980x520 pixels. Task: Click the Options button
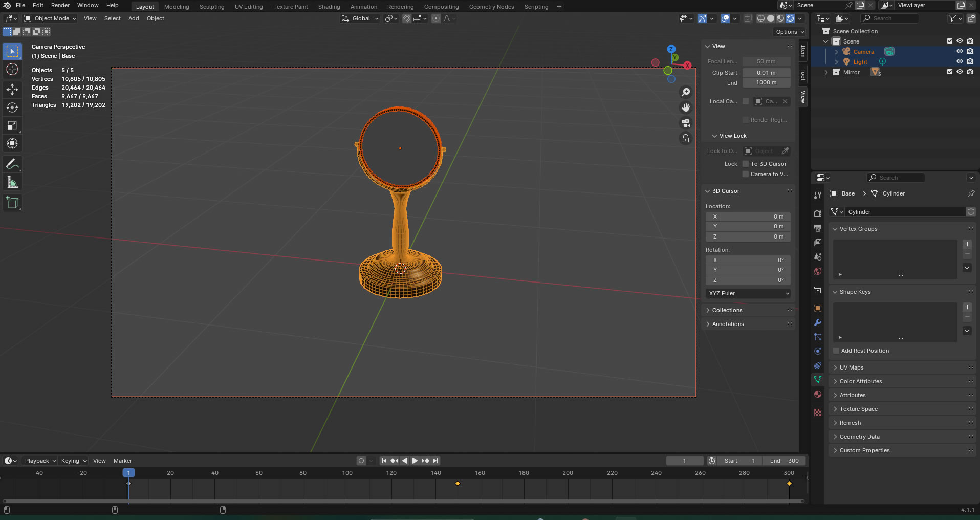point(790,32)
